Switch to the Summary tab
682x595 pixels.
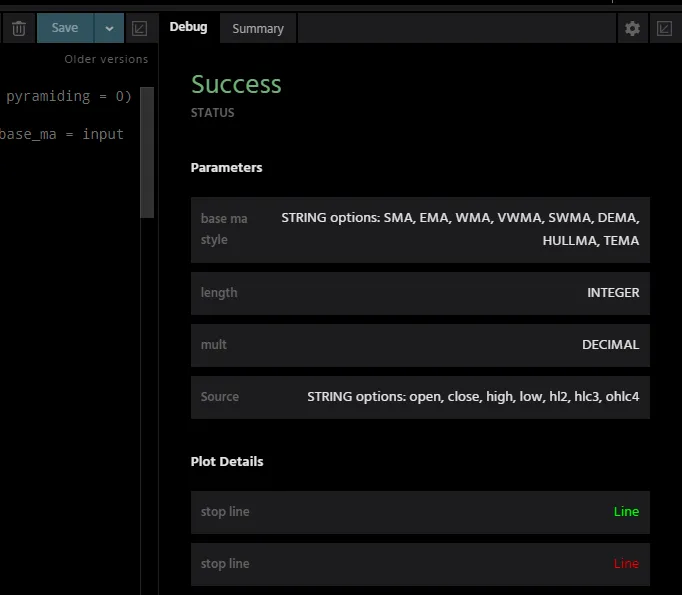tap(258, 28)
